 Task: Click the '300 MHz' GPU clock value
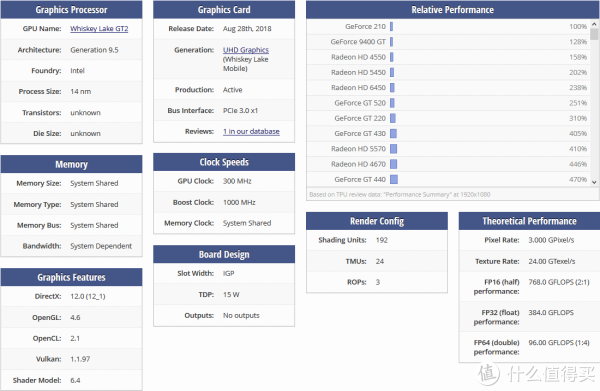click(237, 181)
